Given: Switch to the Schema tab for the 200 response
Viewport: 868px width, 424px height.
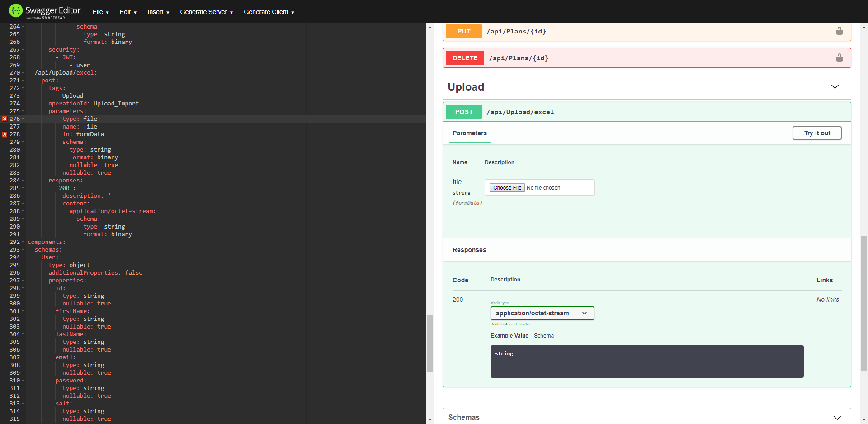Looking at the screenshot, I should point(543,335).
